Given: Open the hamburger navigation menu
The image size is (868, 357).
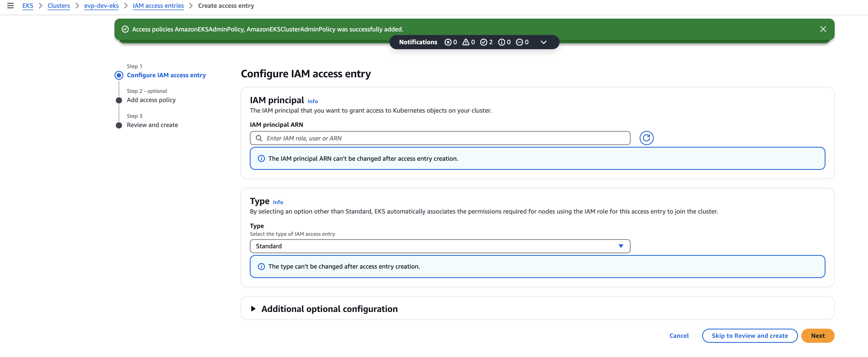Looking at the screenshot, I should (x=11, y=6).
